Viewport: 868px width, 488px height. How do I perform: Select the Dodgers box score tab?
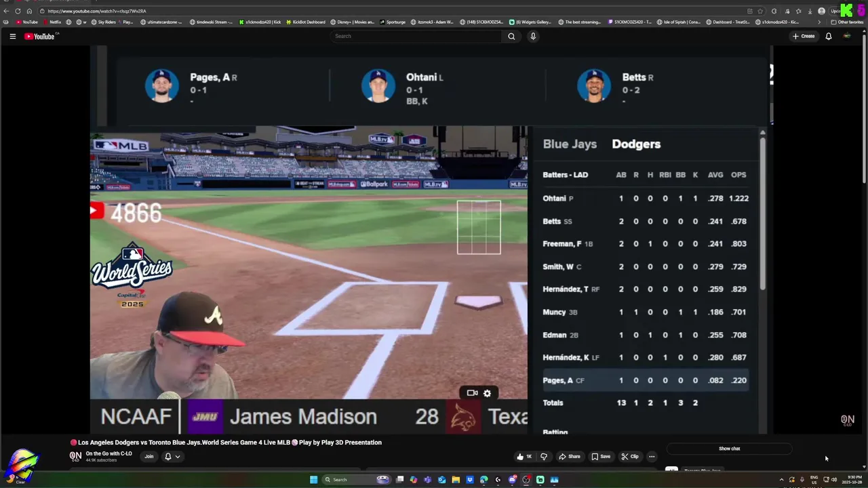point(636,144)
